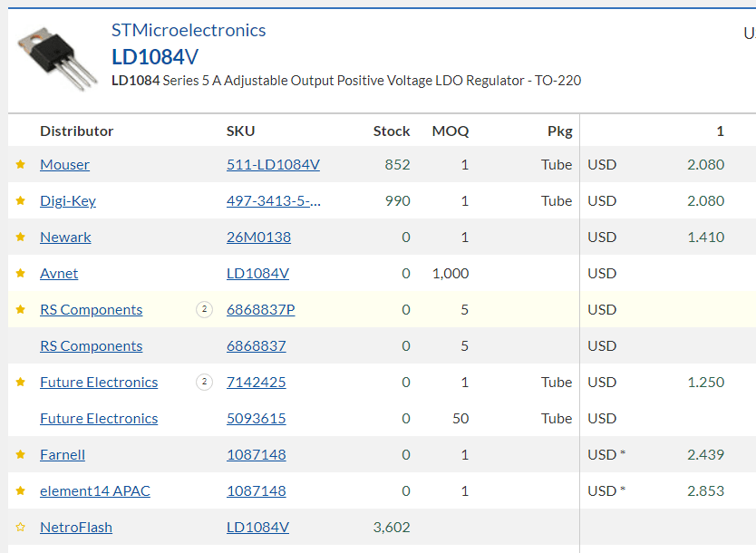Open element14 APAC SKU 1087148
Image resolution: width=756 pixels, height=553 pixels.
(x=257, y=490)
